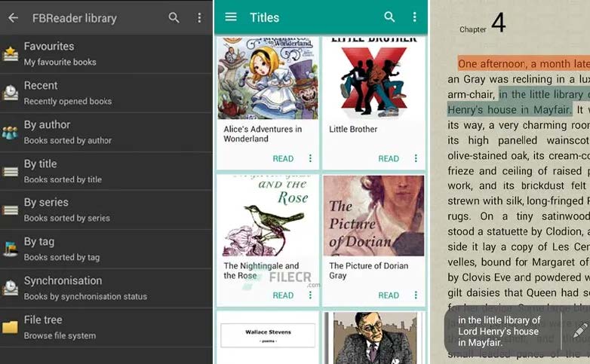Viewport: 590px width, 364px height.
Task: Click 'Books sorted by series' subtitle
Action: coord(67,218)
